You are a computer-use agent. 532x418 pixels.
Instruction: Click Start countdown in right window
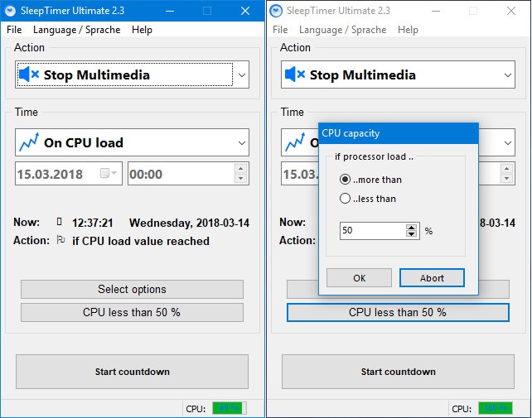click(398, 372)
